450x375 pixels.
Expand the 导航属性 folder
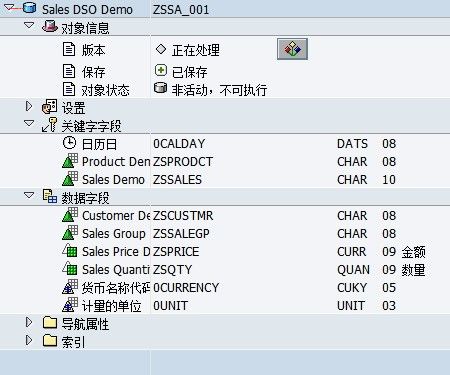coord(29,322)
